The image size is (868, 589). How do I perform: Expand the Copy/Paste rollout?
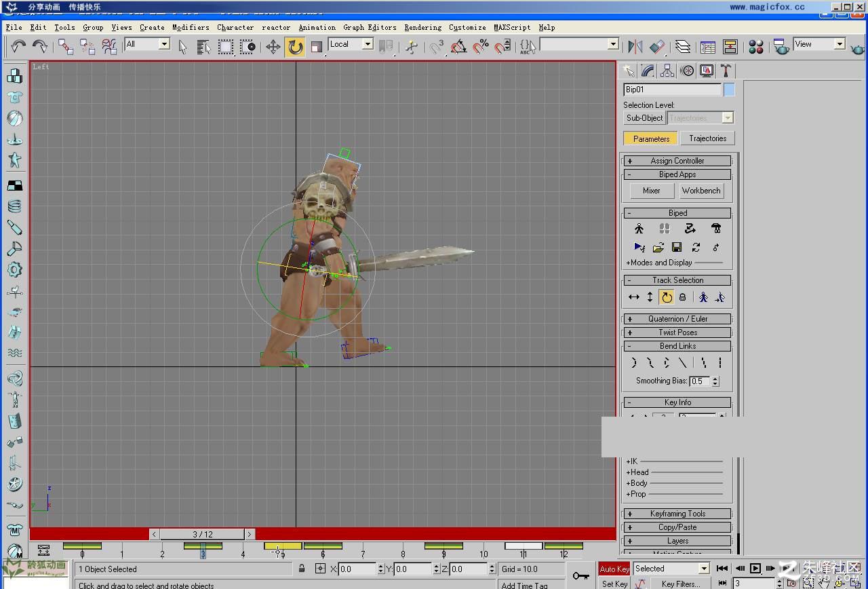pyautogui.click(x=677, y=527)
